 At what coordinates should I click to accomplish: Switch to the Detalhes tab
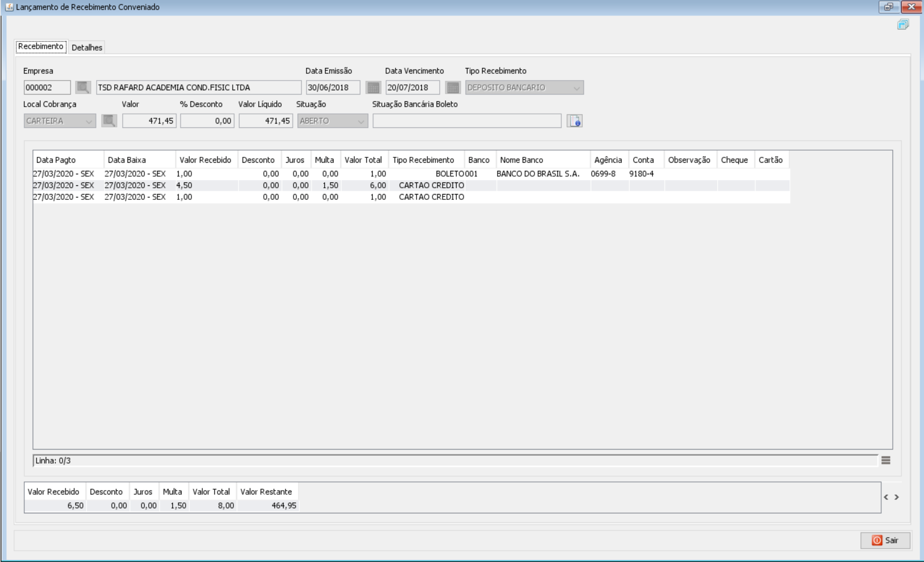tap(87, 47)
